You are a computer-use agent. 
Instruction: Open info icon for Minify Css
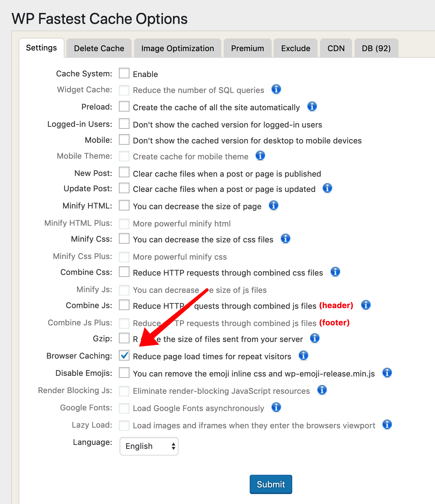[x=286, y=238]
